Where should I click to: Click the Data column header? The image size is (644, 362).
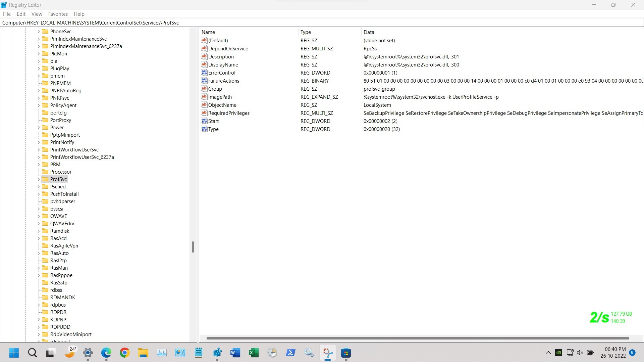[502, 32]
